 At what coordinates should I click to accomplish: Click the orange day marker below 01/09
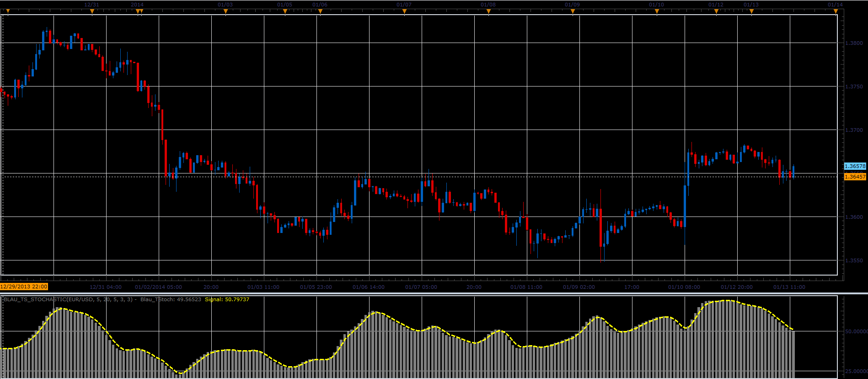tap(573, 11)
